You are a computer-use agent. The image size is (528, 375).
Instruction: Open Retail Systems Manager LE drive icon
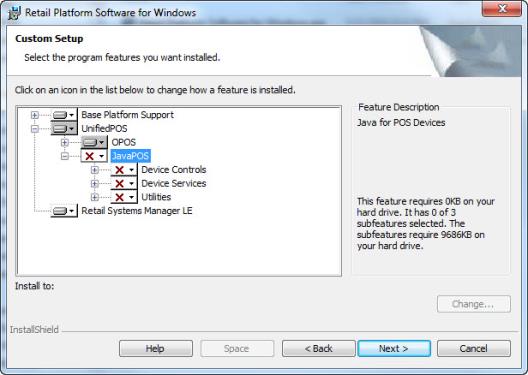pyautogui.click(x=64, y=211)
